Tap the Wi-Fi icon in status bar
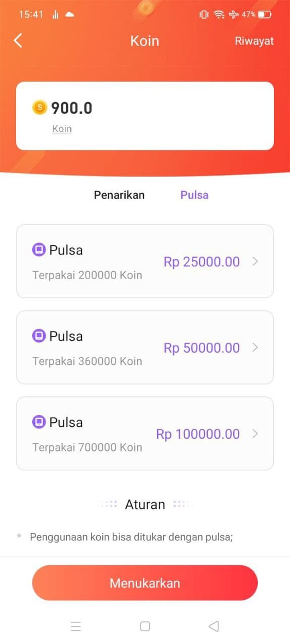290x644 pixels. click(x=219, y=14)
